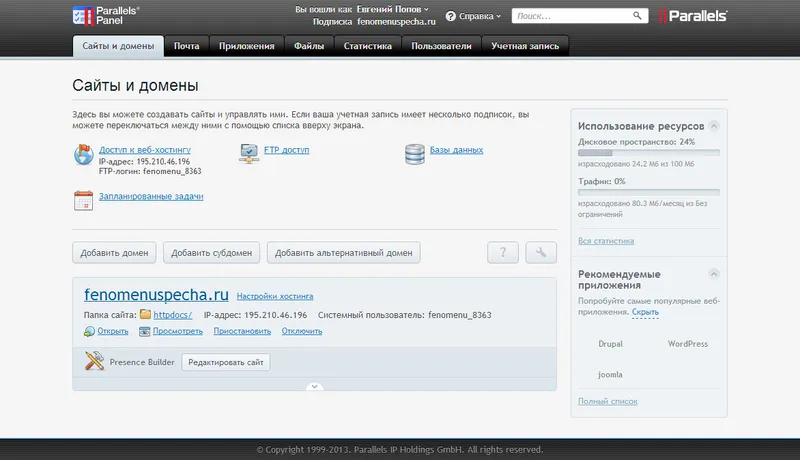Open the Учетная запись tab
The height and width of the screenshot is (460, 800).
click(525, 46)
